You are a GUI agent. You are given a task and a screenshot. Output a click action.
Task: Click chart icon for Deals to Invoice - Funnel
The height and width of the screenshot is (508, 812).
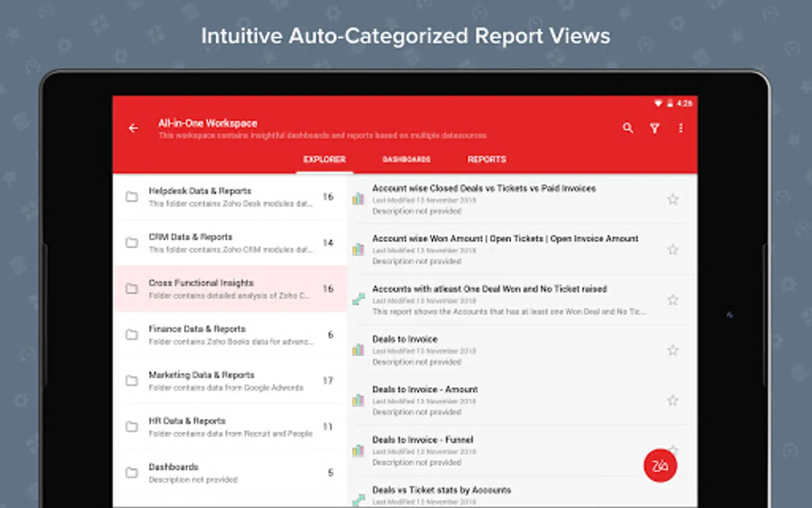pyautogui.click(x=359, y=450)
